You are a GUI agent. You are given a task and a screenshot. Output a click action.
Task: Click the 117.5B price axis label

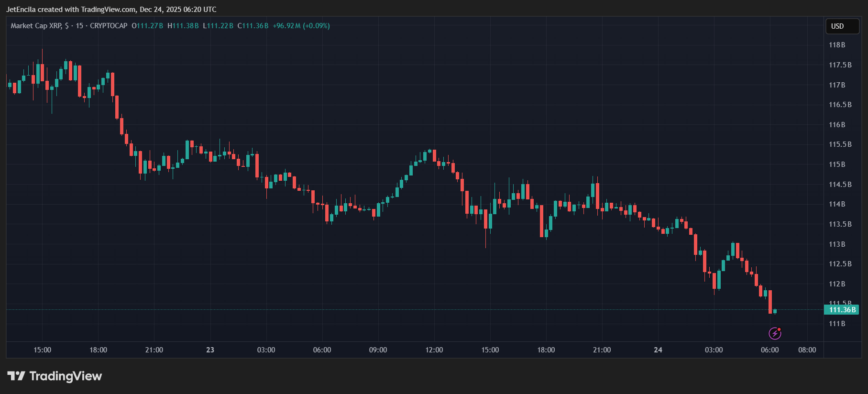click(x=840, y=65)
